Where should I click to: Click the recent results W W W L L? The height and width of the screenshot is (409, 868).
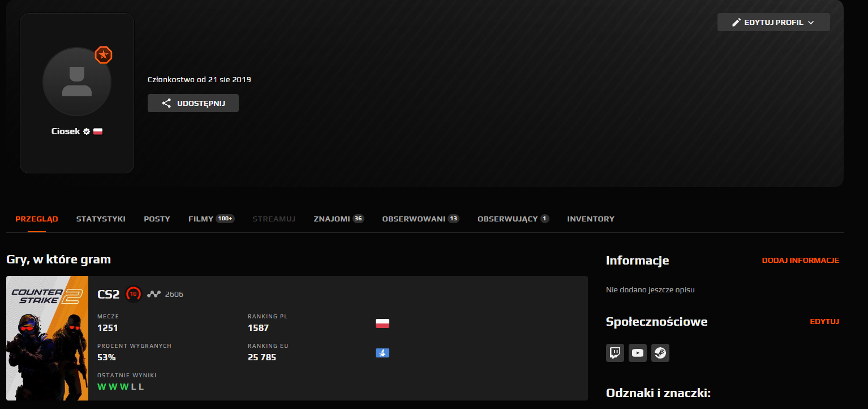121,387
